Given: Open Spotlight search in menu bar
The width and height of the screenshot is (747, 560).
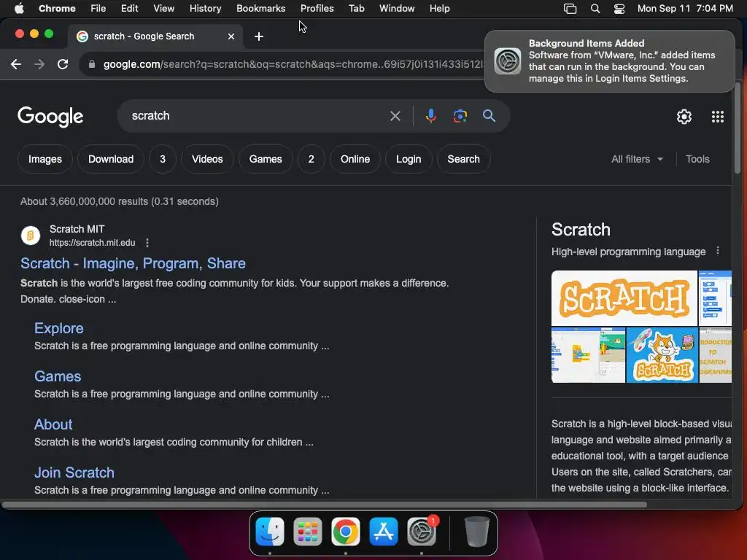Looking at the screenshot, I should (x=595, y=8).
